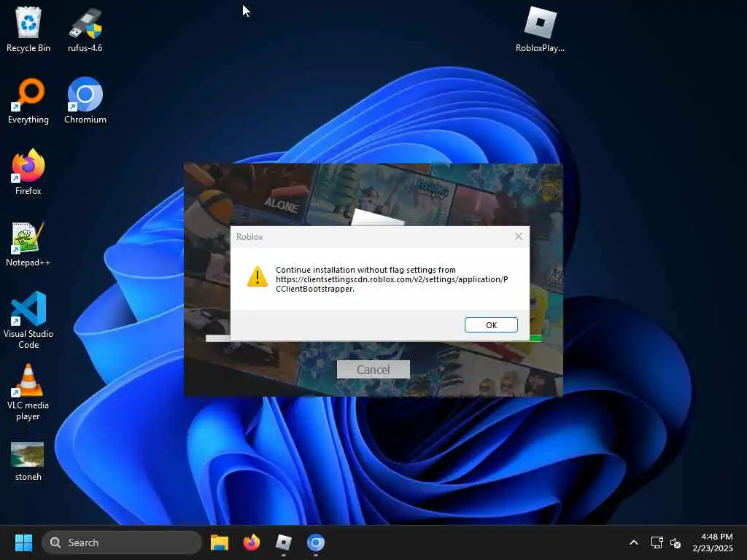Select the Everything search desktop shortcut
Screen dimensions: 747x560
[x=28, y=101]
